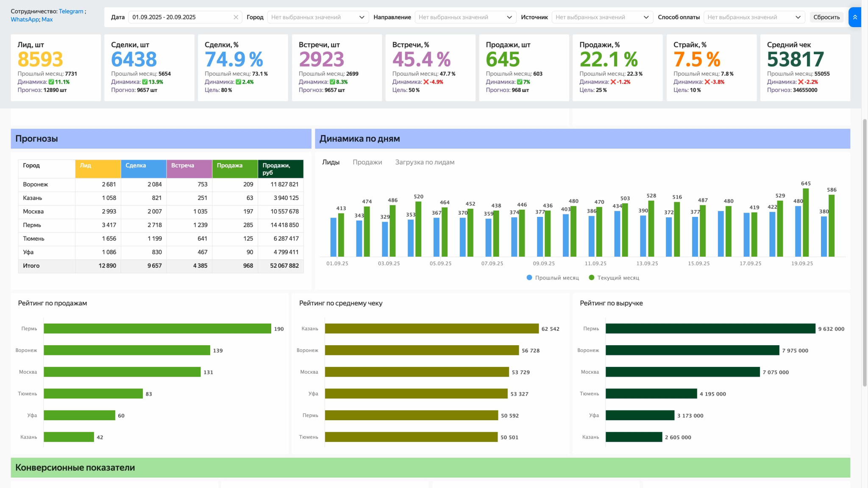Viewport: 868px width, 488px height.
Task: Toggle the Прошлый месяц legend item
Action: coord(553,278)
